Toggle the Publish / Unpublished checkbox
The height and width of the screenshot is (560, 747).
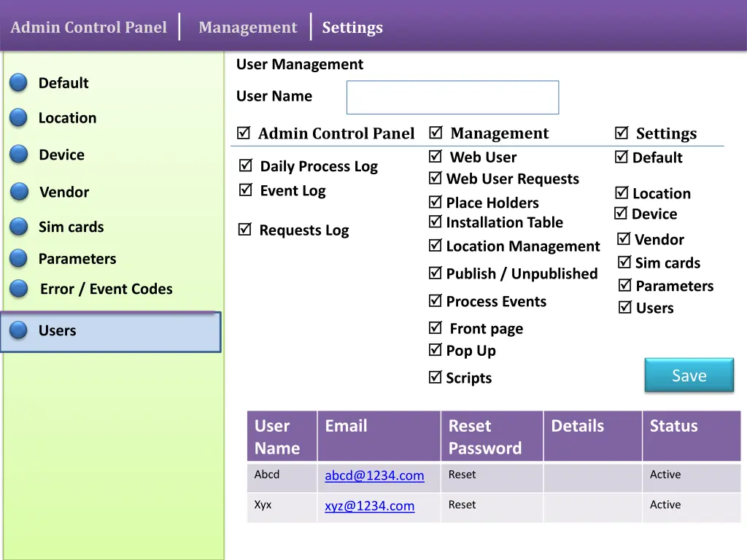(435, 273)
